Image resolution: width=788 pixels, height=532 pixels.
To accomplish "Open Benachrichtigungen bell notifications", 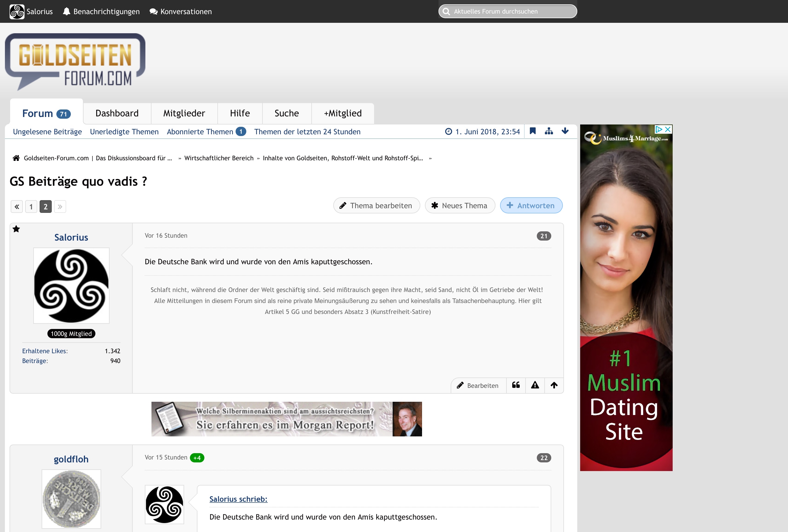I will tap(101, 12).
